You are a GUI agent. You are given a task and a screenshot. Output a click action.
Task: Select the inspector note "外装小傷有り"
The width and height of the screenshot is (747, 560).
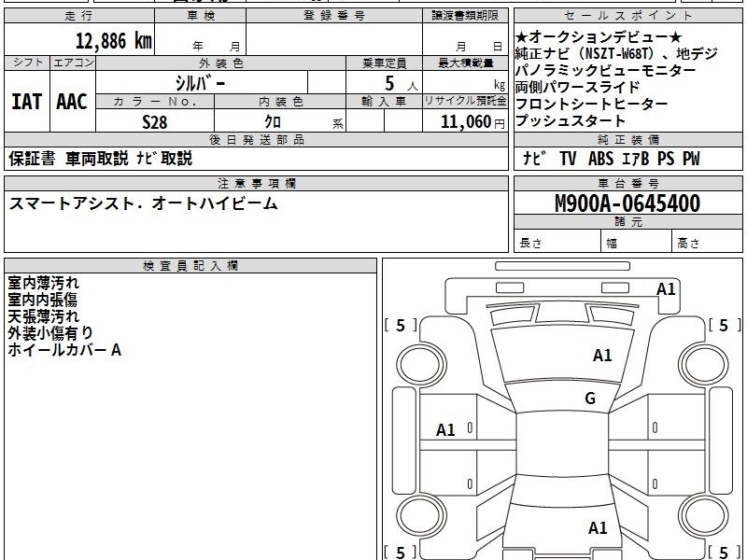point(50,333)
